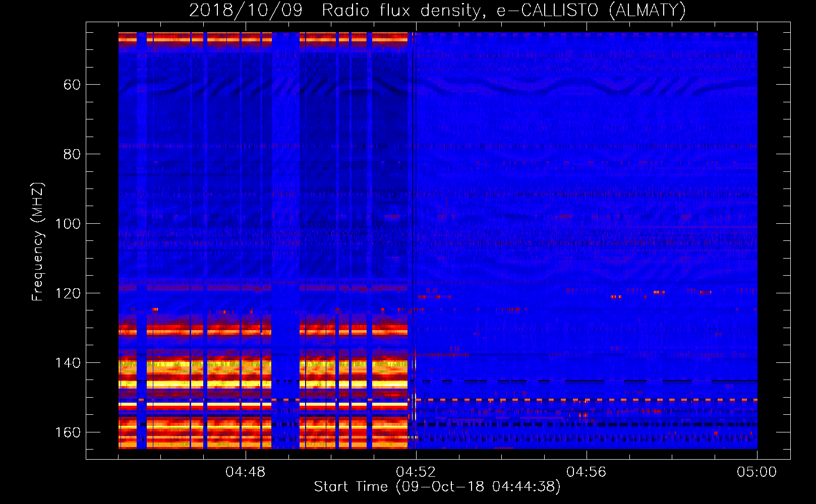Click the 140 frequency tick label
Image resolution: width=816 pixels, height=504 pixels.
pos(68,363)
